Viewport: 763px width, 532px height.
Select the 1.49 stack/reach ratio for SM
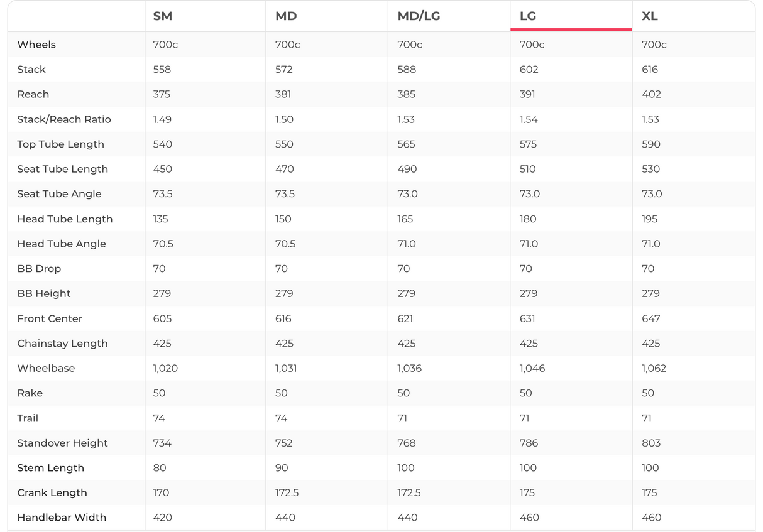(162, 119)
